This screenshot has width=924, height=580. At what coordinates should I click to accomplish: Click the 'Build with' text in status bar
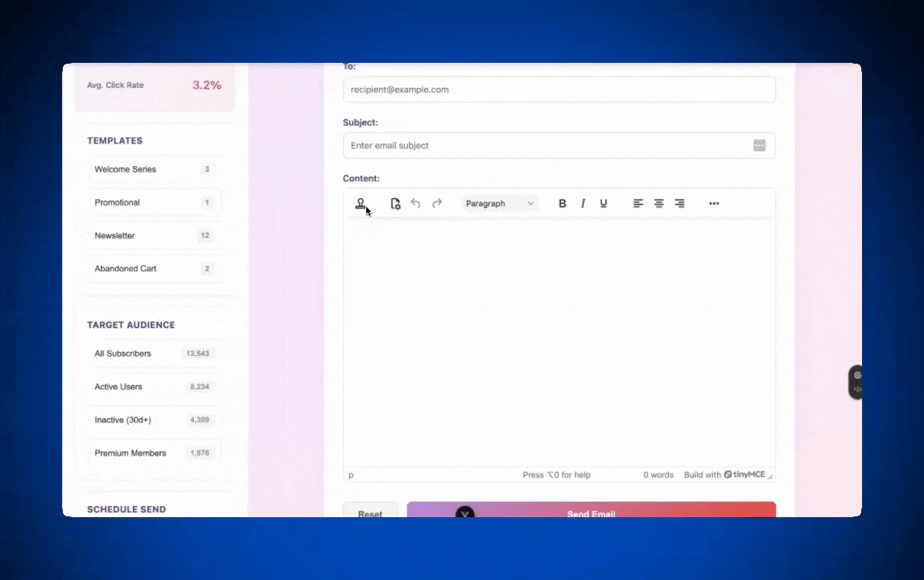[x=703, y=475]
